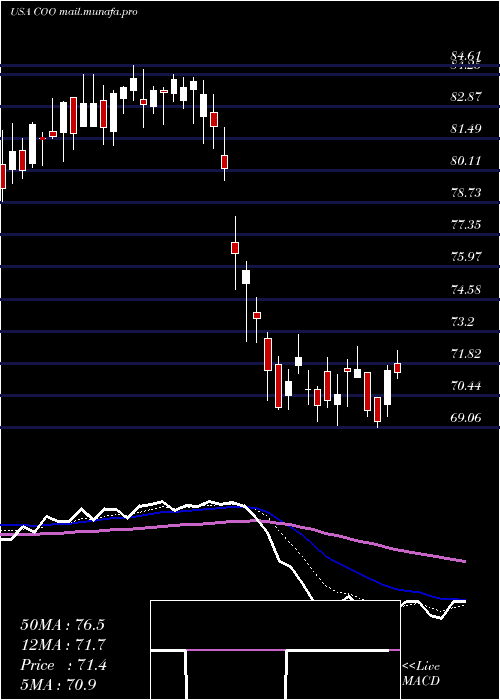Click the 70.44 price label
Viewport: 500px width, 700px height.
(x=466, y=386)
